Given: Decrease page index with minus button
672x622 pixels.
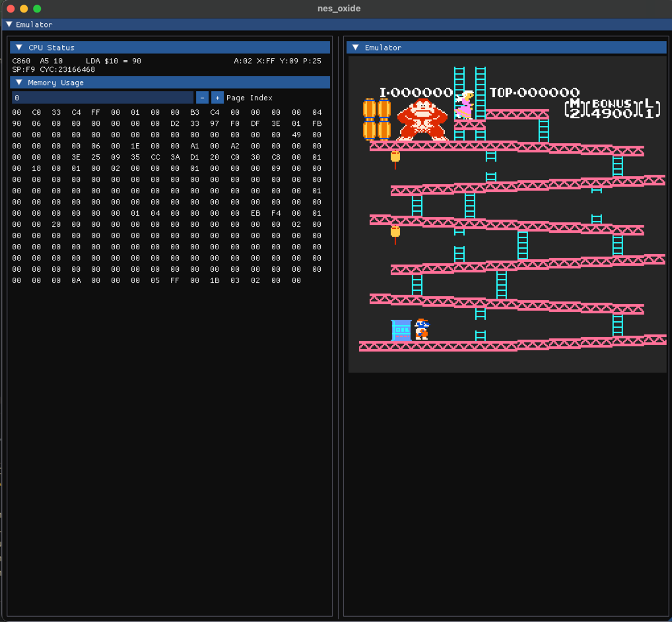Looking at the screenshot, I should click(x=202, y=98).
